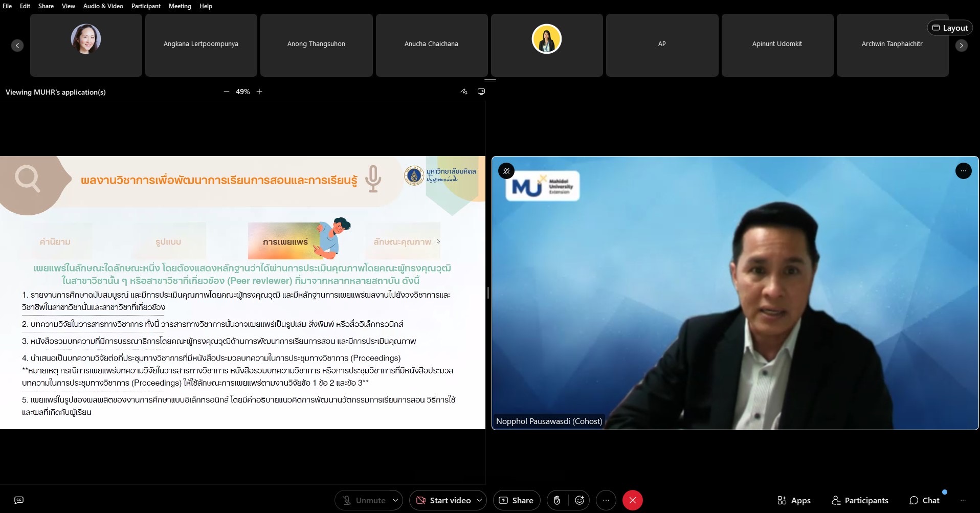Unmute the microphone

point(364,500)
